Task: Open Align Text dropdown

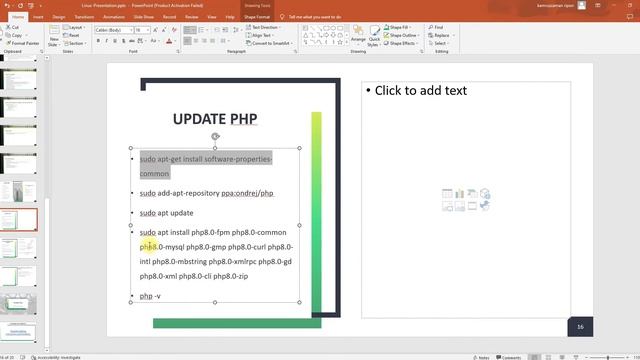Action: (x=260, y=35)
